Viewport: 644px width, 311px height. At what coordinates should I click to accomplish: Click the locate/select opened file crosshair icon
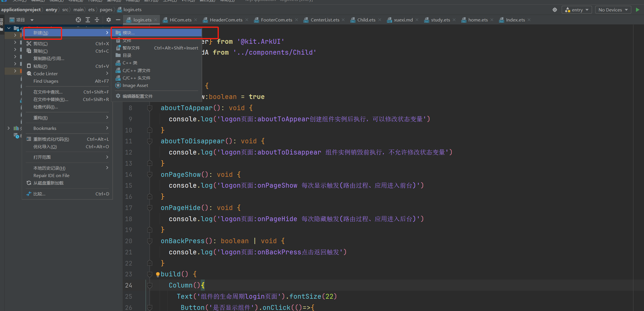pos(78,20)
